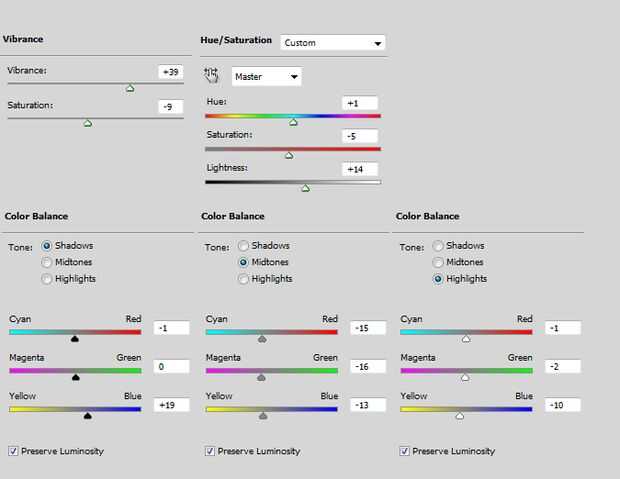The width and height of the screenshot is (620, 479).
Task: Click the Yellow-Blue slider thumb in Shadows panel
Action: (x=88, y=415)
